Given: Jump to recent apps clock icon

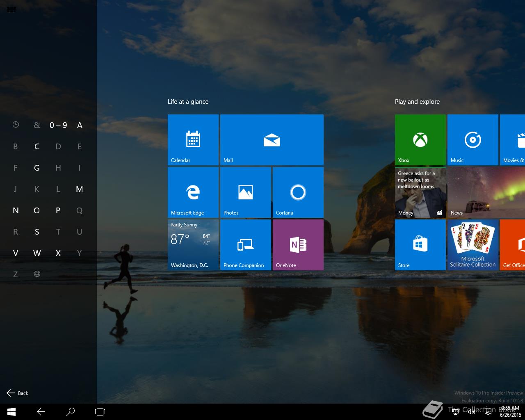Looking at the screenshot, I should (16, 125).
